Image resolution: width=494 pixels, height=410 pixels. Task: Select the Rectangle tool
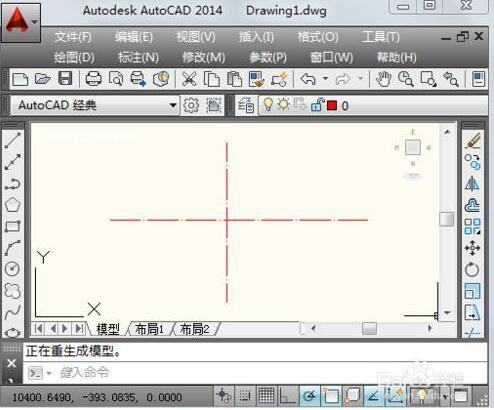13,227
